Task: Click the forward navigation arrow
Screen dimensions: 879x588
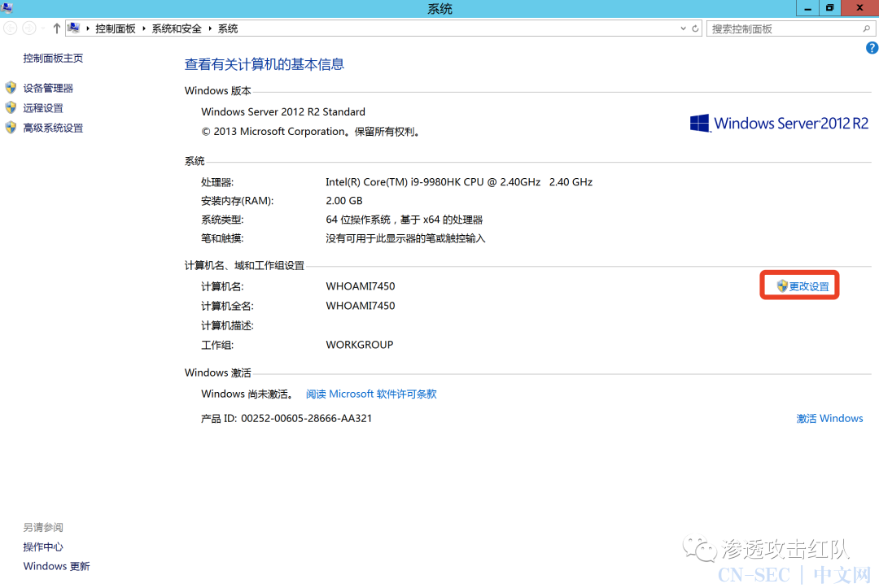Action: (29, 28)
